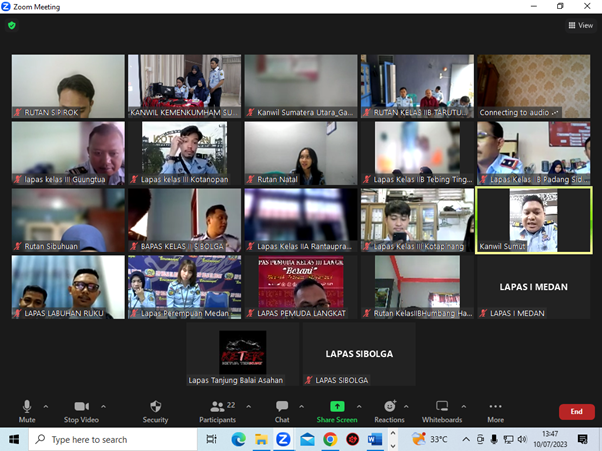Screen dimensions: 602x451
Task: Expand video options arrow beside Stop Video
Action: (104, 404)
